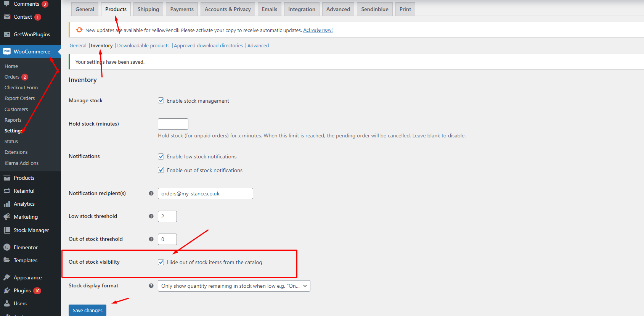Open the Extensions submenu item
Screen dimensions: 644x316
click(x=16, y=152)
